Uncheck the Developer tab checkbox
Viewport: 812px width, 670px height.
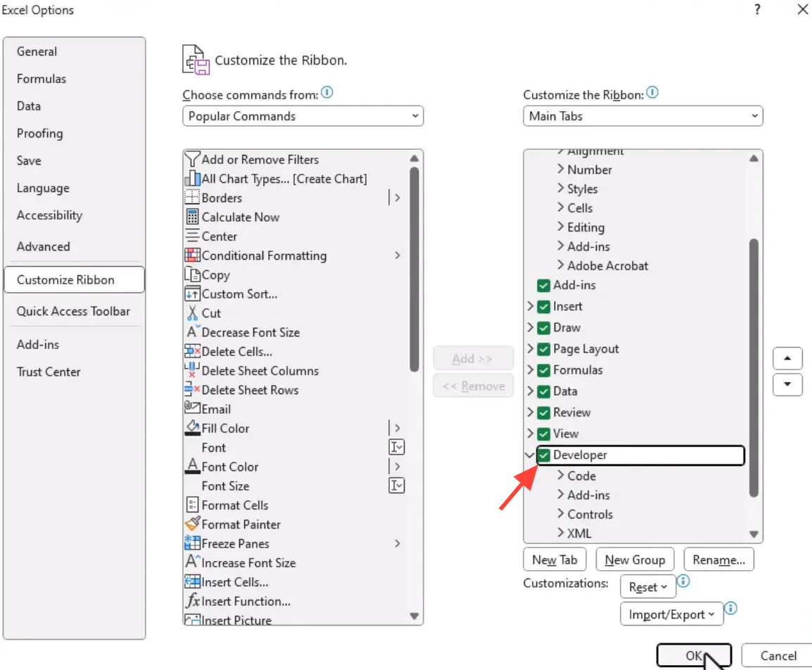[x=543, y=455]
